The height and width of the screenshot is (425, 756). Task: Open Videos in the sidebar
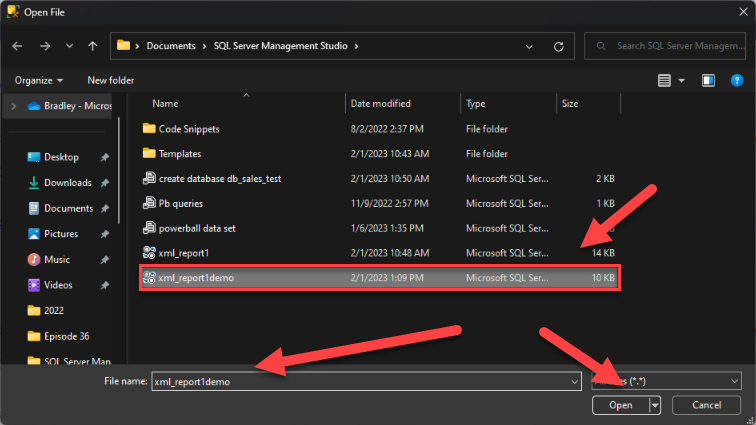coord(58,285)
